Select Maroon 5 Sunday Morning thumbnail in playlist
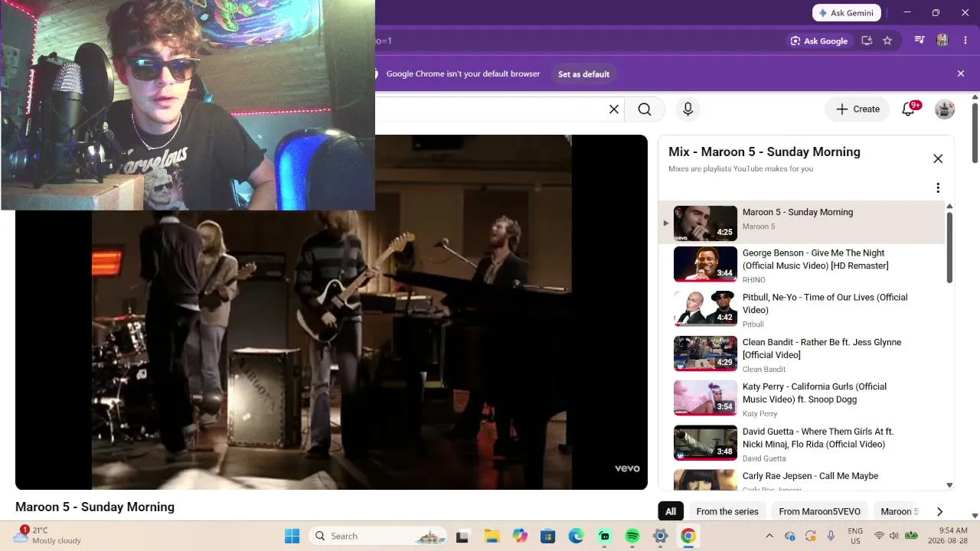This screenshot has width=980, height=551. [x=705, y=223]
